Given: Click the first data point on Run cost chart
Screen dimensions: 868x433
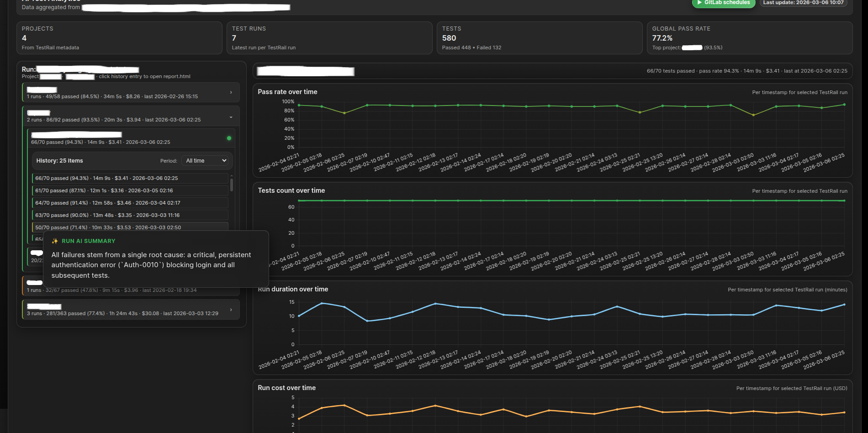Looking at the screenshot, I should 299,418.
